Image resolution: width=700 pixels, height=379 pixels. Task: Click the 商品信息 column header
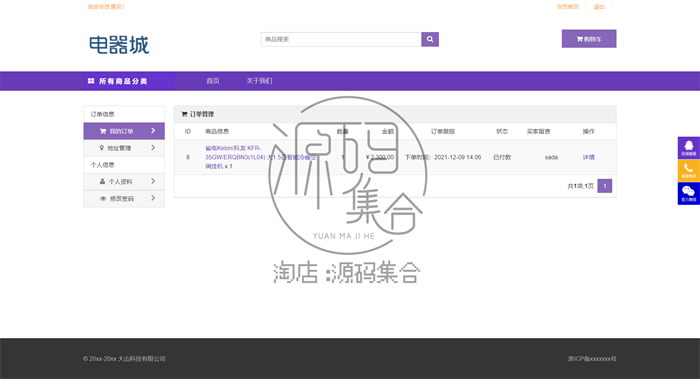217,131
